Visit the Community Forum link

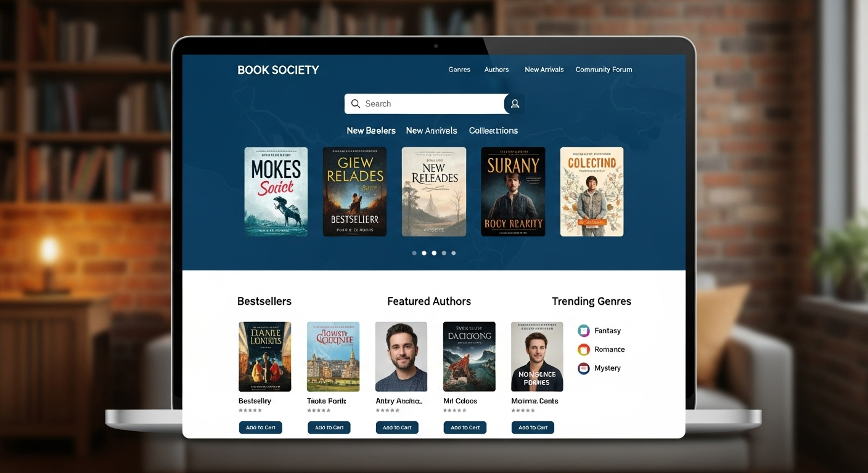(604, 70)
